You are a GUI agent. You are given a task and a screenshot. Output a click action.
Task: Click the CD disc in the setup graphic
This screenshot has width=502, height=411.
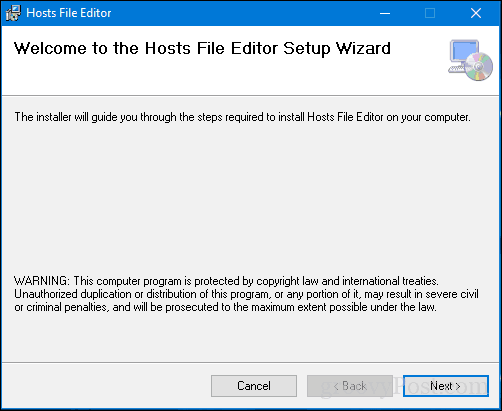[479, 67]
